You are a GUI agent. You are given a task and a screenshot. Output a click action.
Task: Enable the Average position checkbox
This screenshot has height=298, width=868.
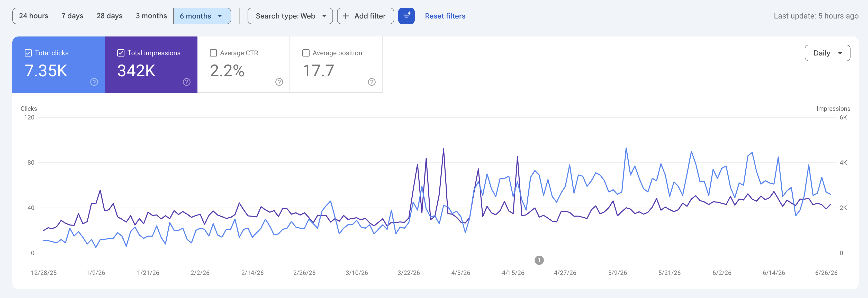tap(306, 53)
